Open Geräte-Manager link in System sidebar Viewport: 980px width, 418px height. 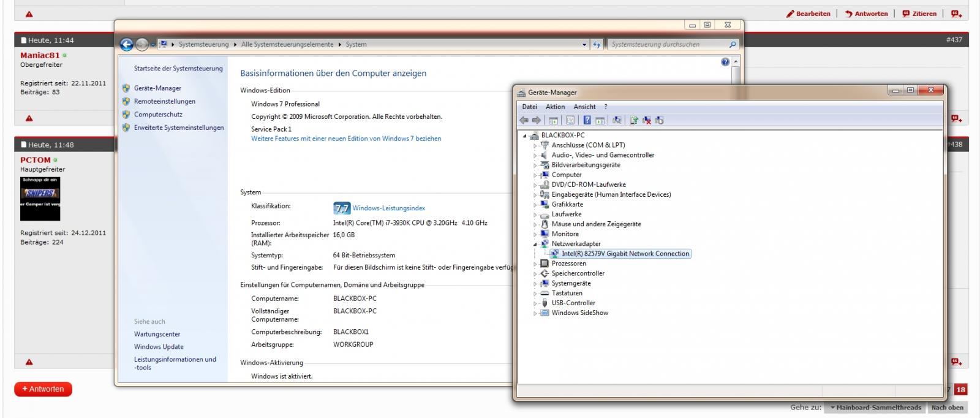coord(157,88)
